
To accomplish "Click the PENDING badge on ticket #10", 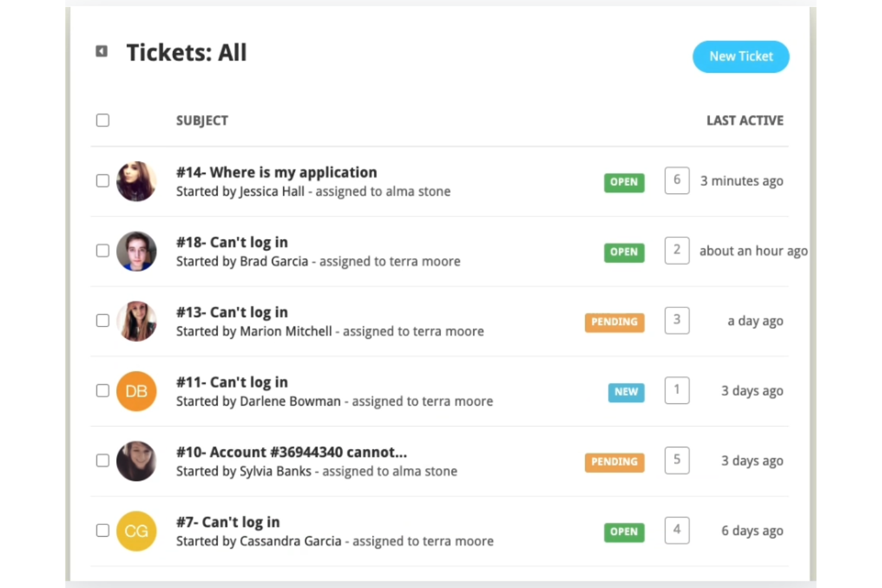I will [x=614, y=461].
